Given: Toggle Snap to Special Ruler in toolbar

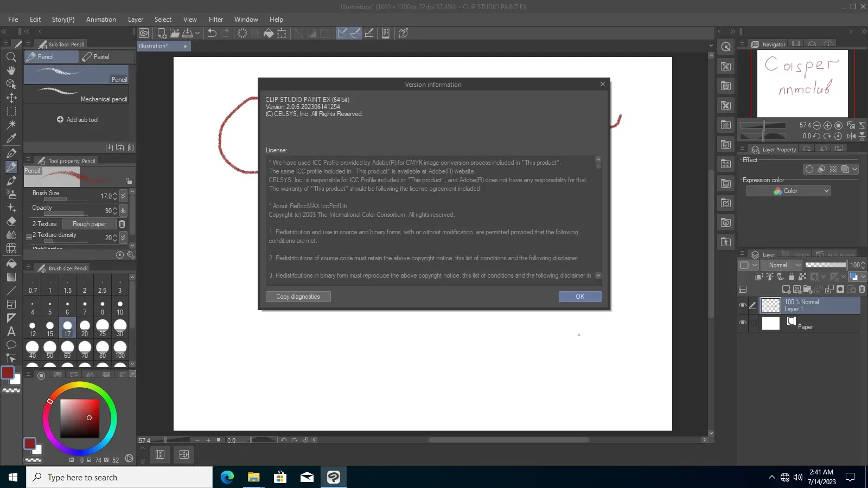Looking at the screenshot, I should point(355,33).
